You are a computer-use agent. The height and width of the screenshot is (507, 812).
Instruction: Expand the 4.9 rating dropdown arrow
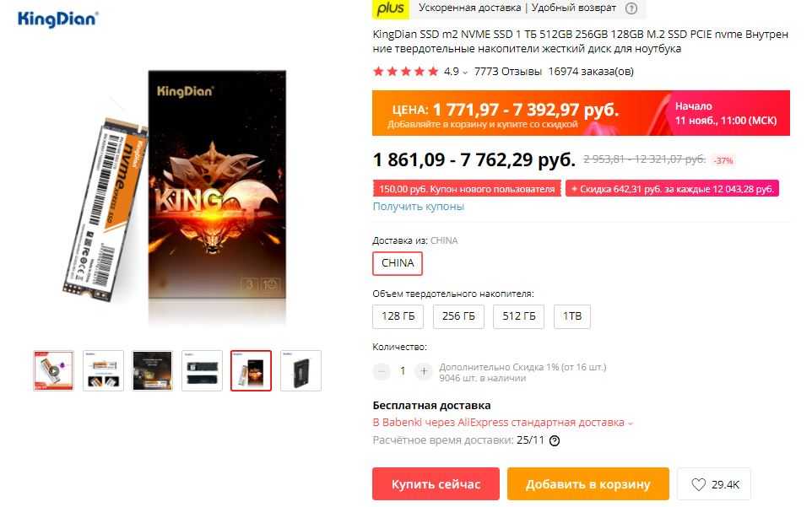(465, 73)
